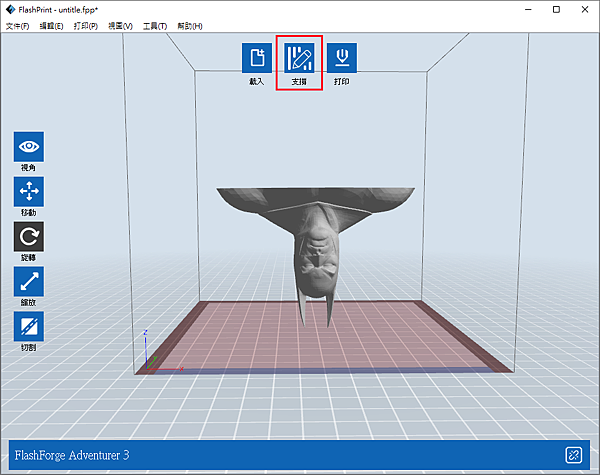Open the 幫助(H) Help menu
Screen dimensions: 600x475
point(189,25)
